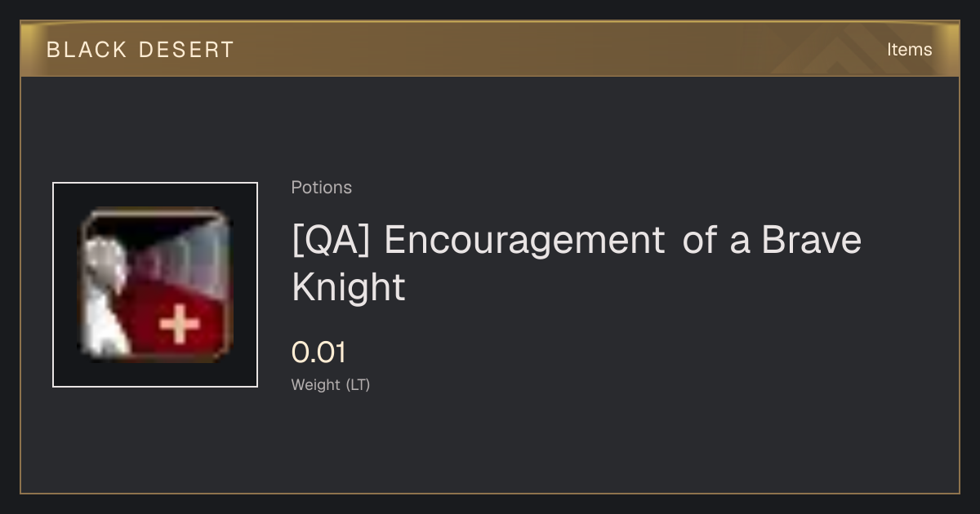
Task: Click the BLACK DESERT logo text
Action: 140,50
